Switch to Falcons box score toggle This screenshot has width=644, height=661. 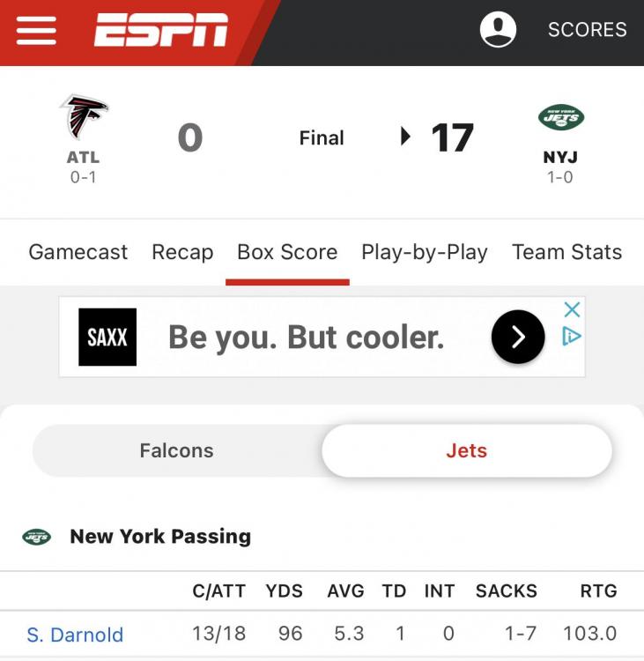pyautogui.click(x=176, y=450)
